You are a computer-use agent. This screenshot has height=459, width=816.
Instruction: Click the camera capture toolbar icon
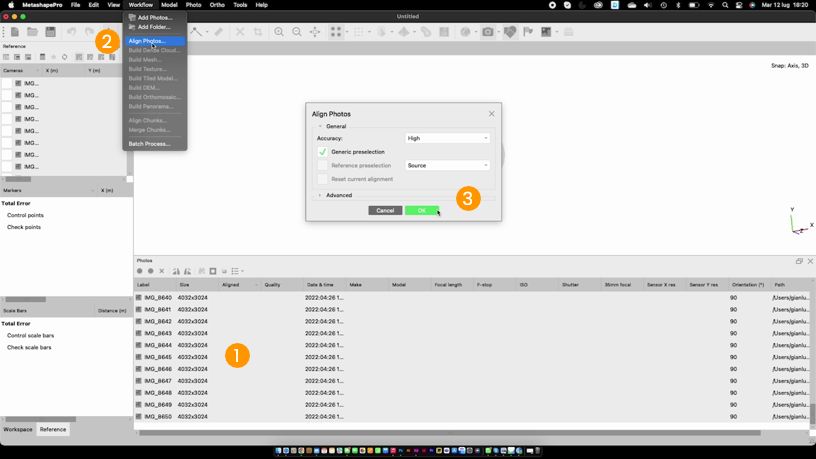click(488, 32)
